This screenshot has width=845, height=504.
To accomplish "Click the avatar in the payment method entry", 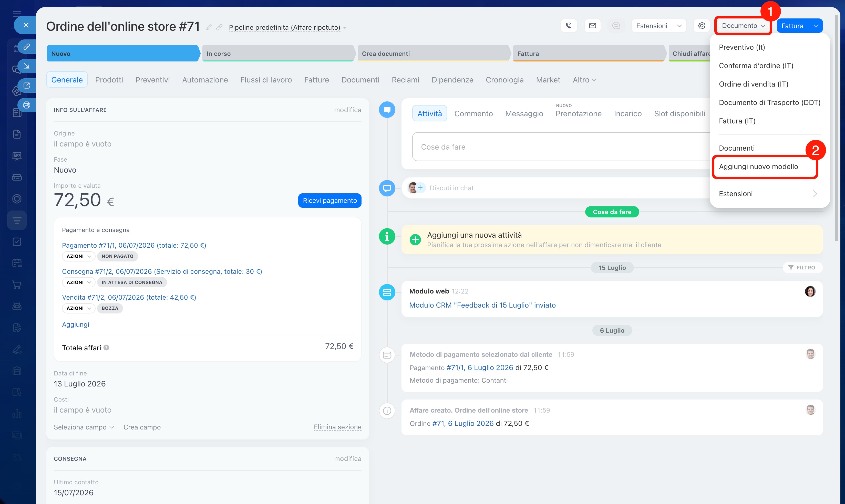I will point(810,354).
